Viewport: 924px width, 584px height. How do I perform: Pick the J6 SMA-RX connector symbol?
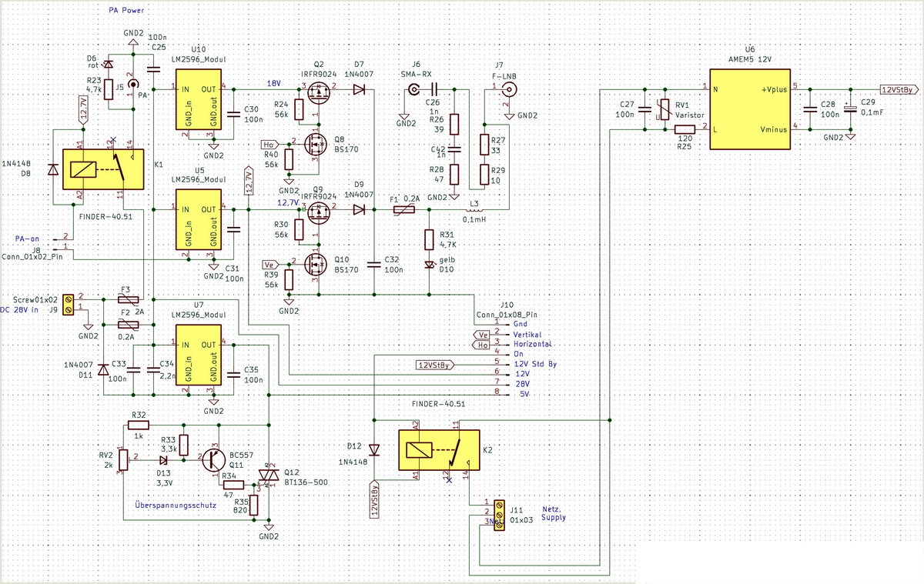(x=413, y=90)
